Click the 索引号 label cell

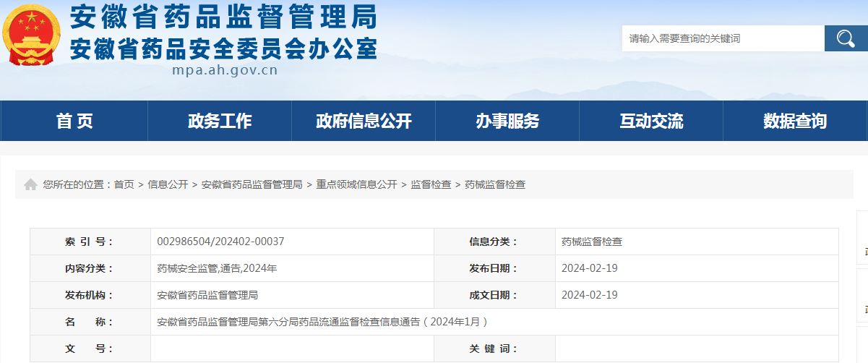point(90,242)
